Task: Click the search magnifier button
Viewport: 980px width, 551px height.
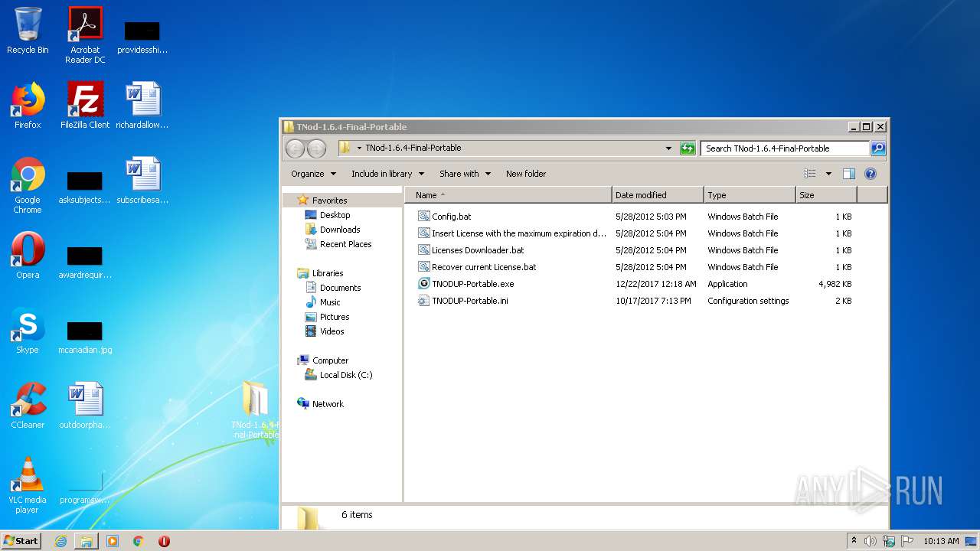Action: [878, 148]
